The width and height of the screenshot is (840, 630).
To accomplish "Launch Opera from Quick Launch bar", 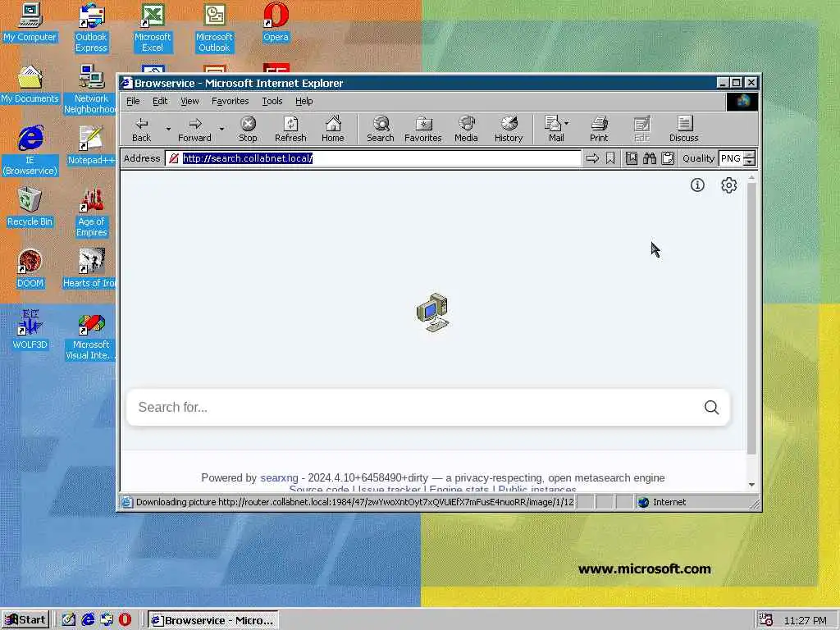I will pos(125,620).
